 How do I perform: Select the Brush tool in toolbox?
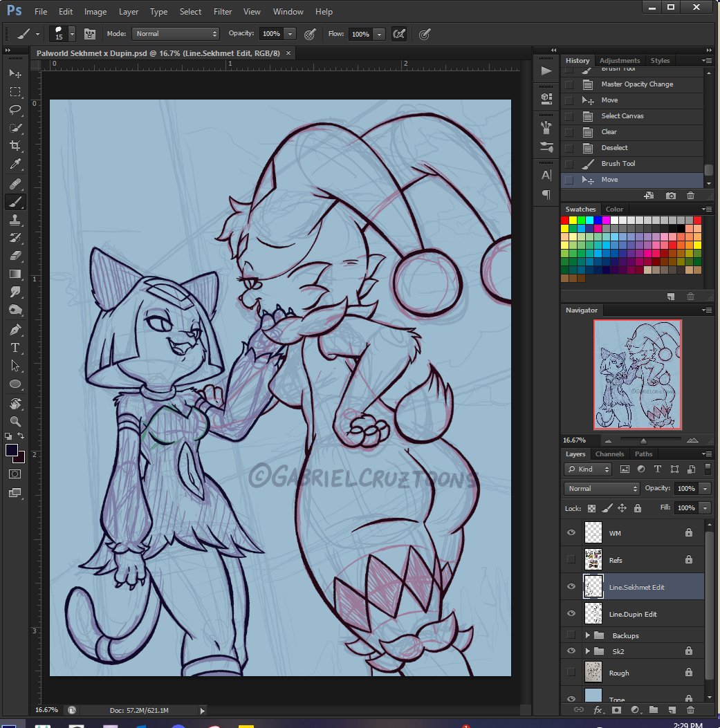point(15,202)
